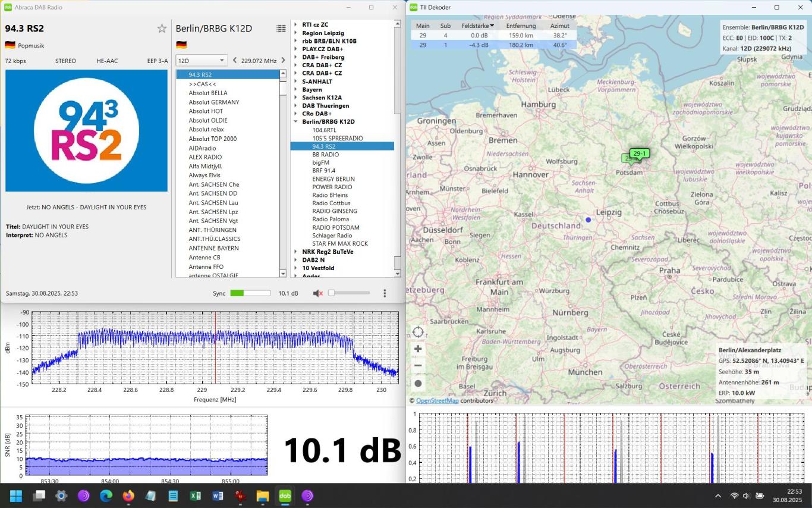Tune to the next channel frequency
The image size is (812, 508).
point(283,61)
